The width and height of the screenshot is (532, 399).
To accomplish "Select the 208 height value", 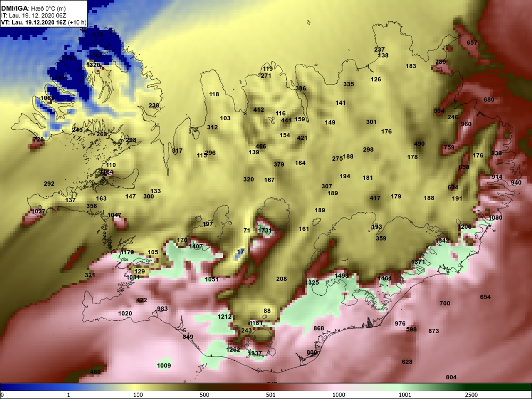I will (281, 279).
